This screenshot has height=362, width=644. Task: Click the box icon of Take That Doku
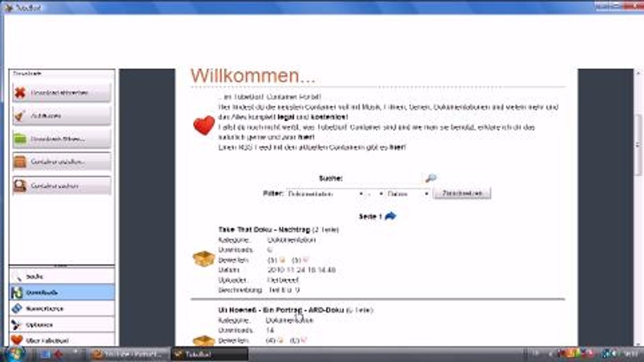(x=204, y=259)
